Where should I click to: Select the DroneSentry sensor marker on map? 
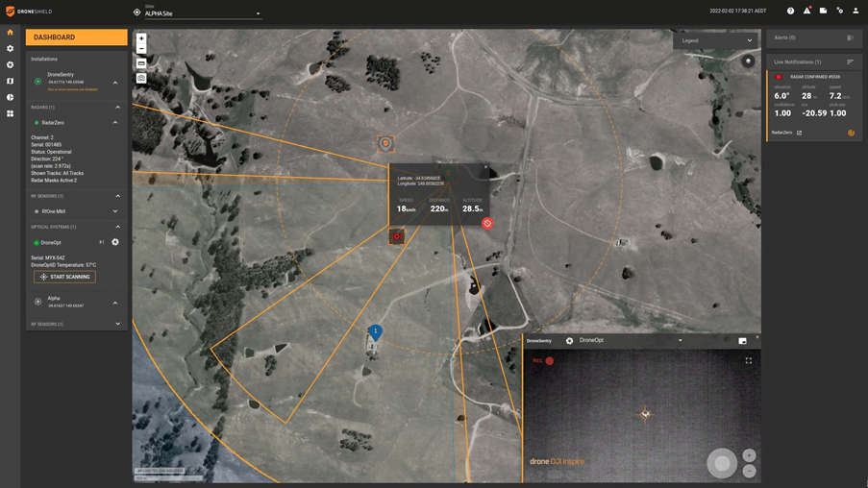point(385,144)
